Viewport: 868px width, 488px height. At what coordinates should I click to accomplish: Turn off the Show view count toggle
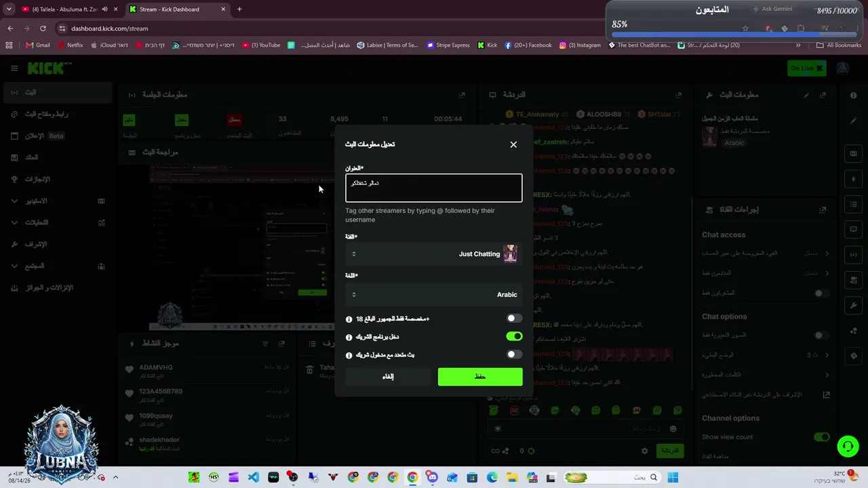[821, 437]
